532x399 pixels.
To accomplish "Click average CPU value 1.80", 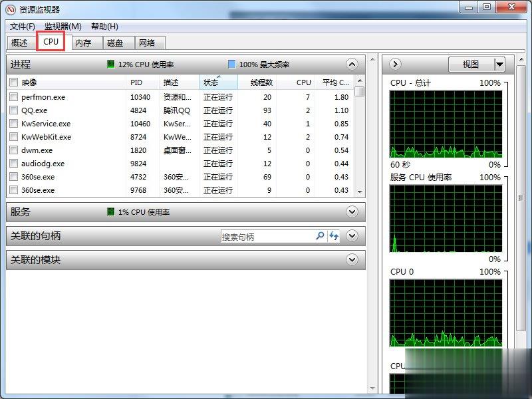I will [x=341, y=97].
